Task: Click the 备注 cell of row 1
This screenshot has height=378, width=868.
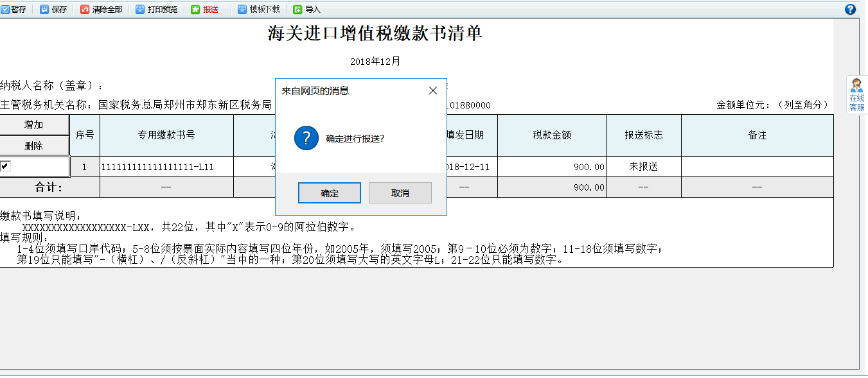Action: 757,166
